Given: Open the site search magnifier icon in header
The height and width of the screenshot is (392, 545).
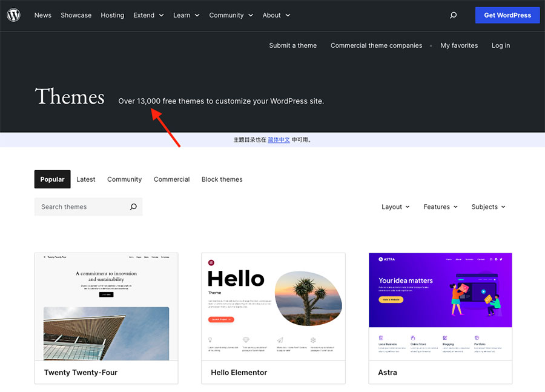Looking at the screenshot, I should point(453,15).
